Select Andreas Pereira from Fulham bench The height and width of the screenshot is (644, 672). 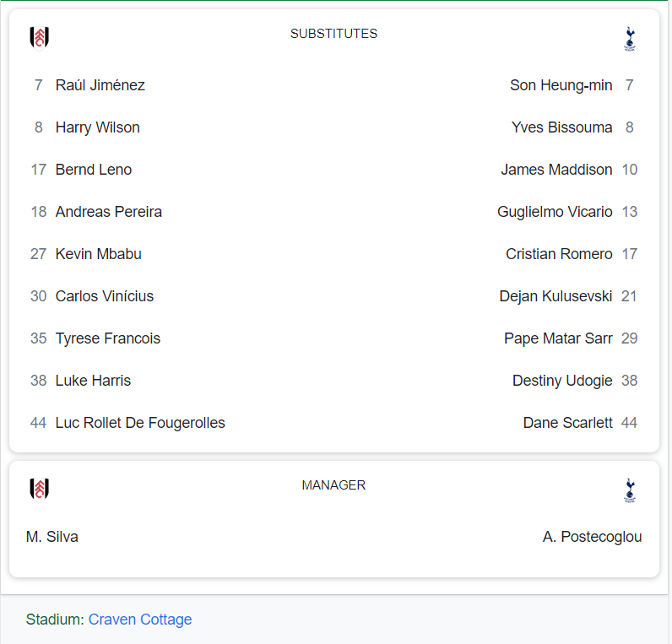coord(109,212)
